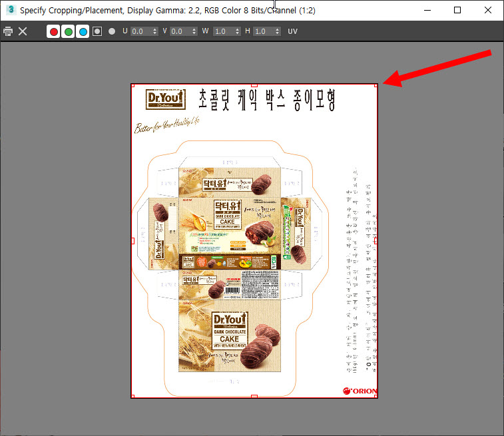Click into the W width field
This screenshot has width=504, height=436.
tap(224, 31)
